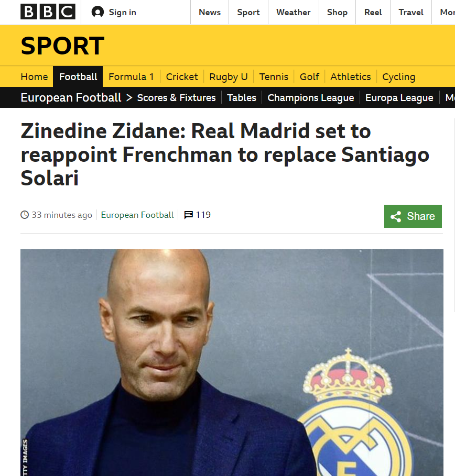The height and width of the screenshot is (476, 455).
Task: Click the Sign in account icon
Action: click(x=97, y=12)
